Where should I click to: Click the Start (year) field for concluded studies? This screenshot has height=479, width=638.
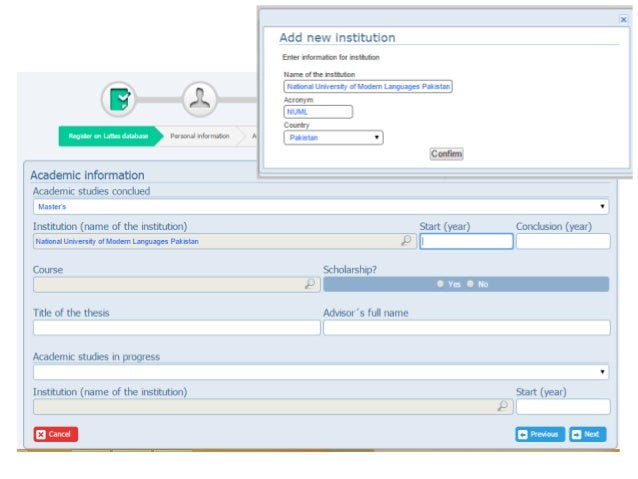click(x=466, y=241)
